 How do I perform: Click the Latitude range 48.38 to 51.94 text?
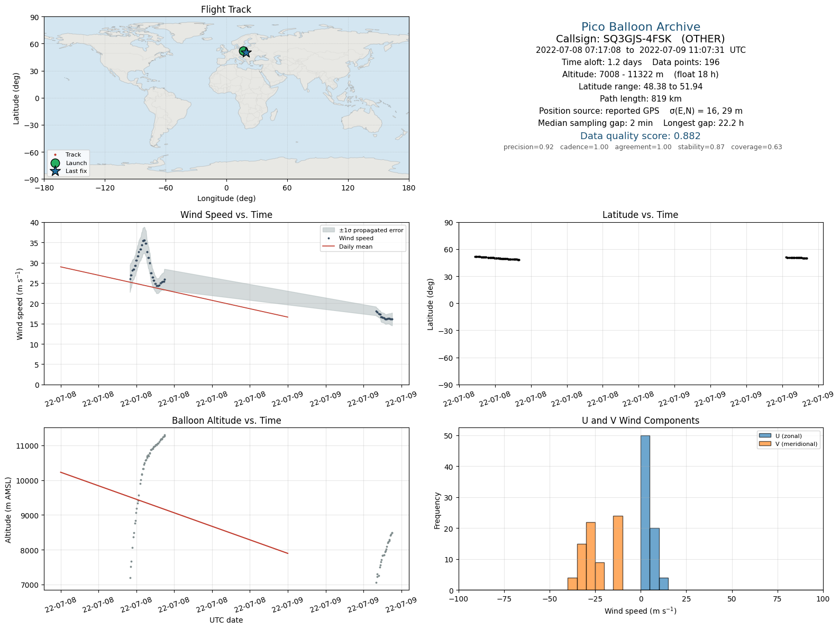(641, 87)
